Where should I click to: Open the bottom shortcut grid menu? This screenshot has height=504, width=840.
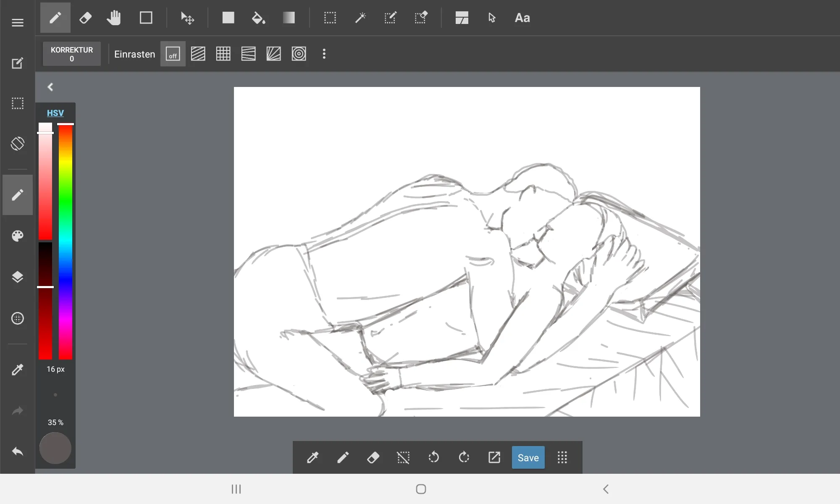tap(562, 457)
